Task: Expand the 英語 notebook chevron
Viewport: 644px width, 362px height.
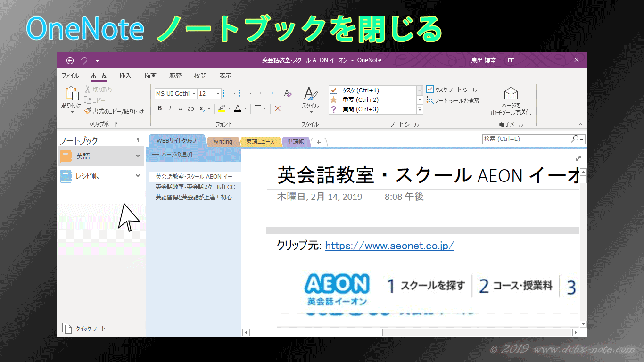Action: 138,156
